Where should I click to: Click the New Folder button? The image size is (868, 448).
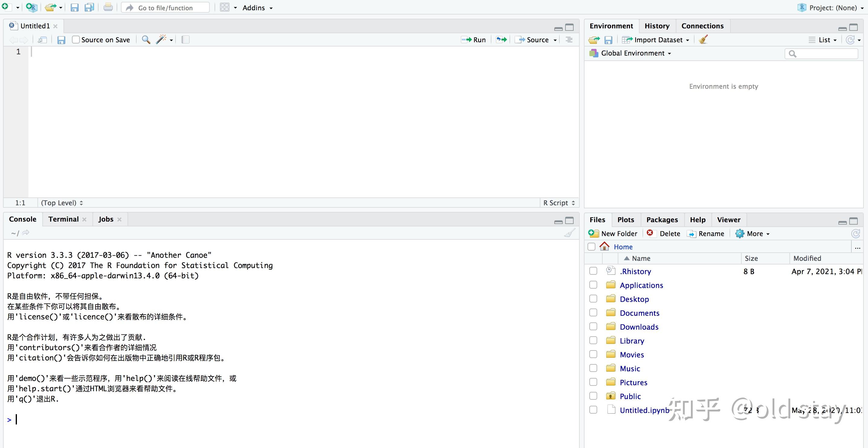[x=613, y=234]
